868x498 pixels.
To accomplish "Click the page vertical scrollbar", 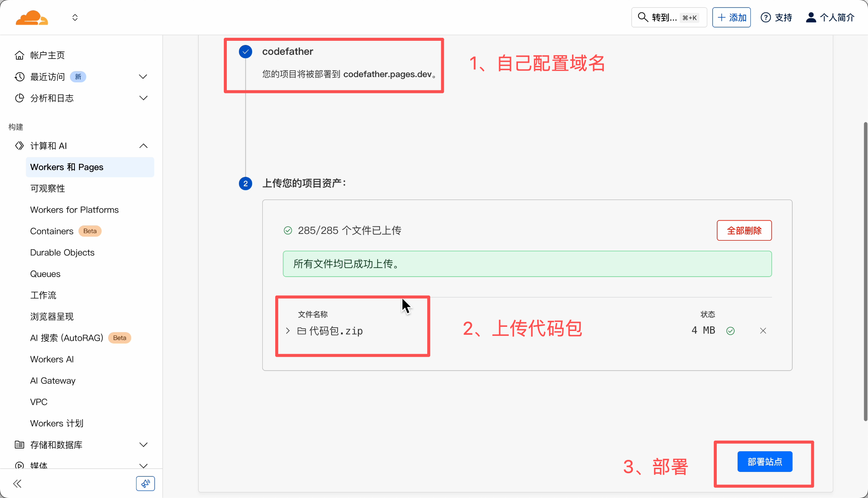I will click(865, 271).
